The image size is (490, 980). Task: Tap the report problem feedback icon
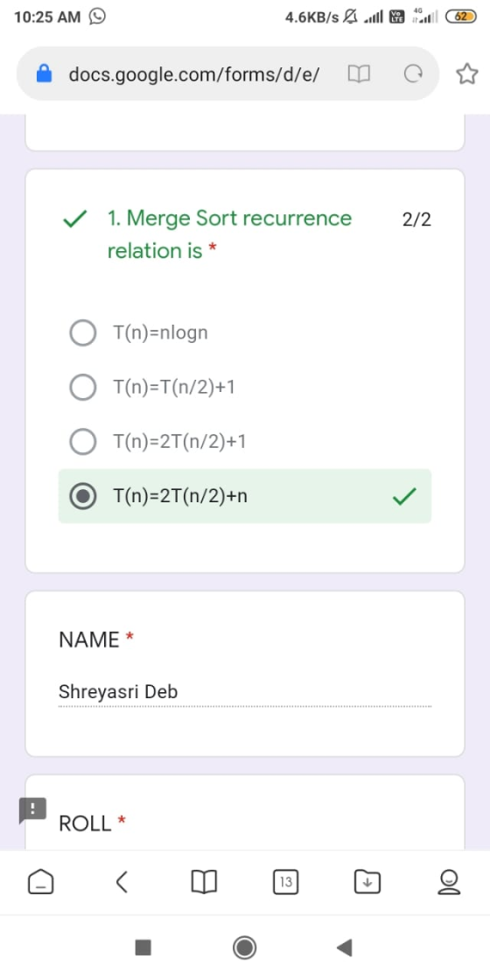click(x=31, y=810)
